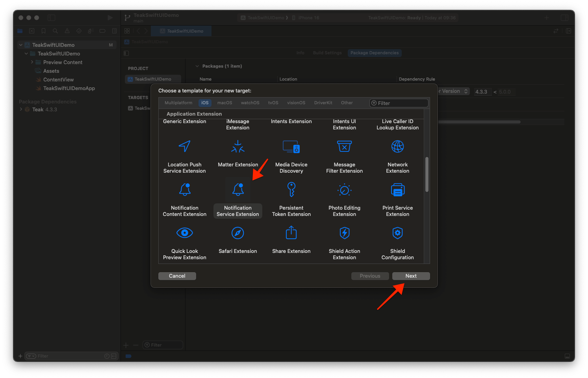
Task: Click the template list vertical scrollbar
Action: coord(427,175)
